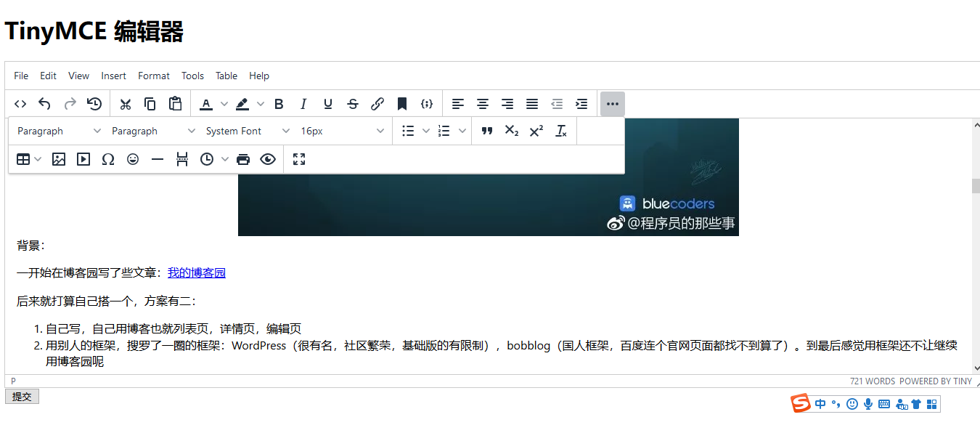980x441 pixels.
Task: Toggle bold formatting
Action: click(x=279, y=104)
